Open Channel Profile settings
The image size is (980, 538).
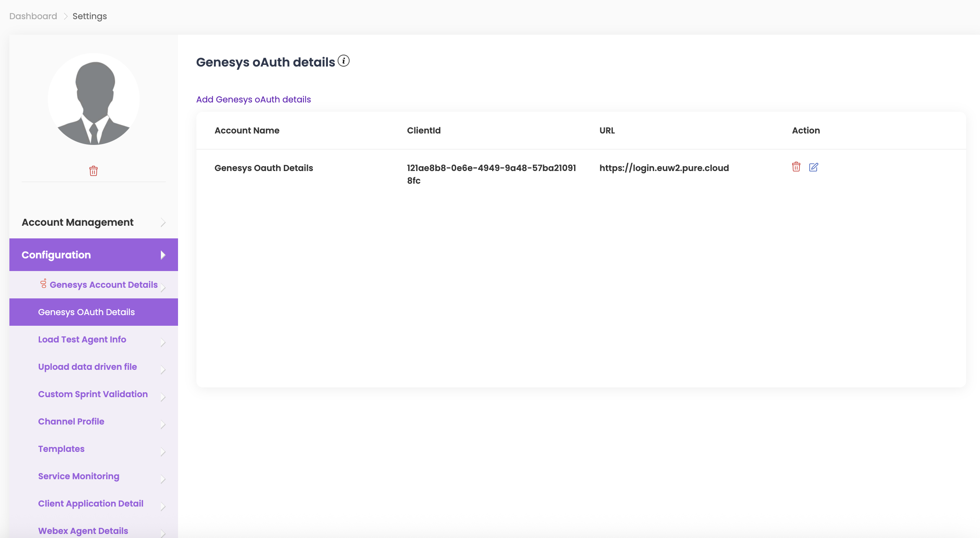click(x=71, y=421)
